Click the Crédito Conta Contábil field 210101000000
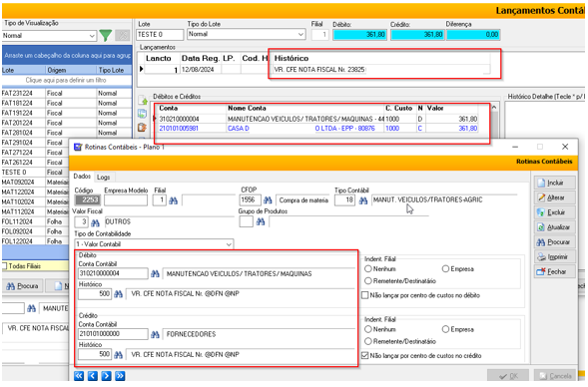This screenshot has height=387, width=588. click(x=113, y=334)
